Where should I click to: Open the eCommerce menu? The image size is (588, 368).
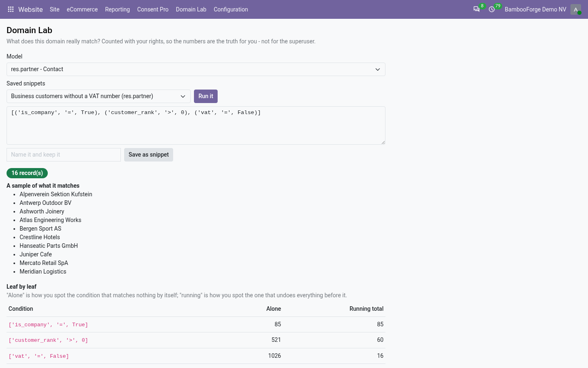coord(82,9)
